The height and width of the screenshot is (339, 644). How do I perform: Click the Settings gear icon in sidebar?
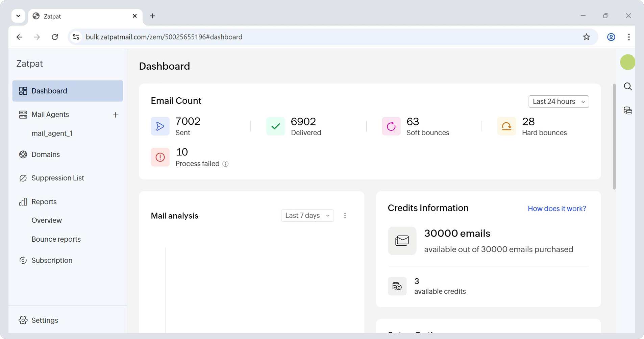[23, 320]
